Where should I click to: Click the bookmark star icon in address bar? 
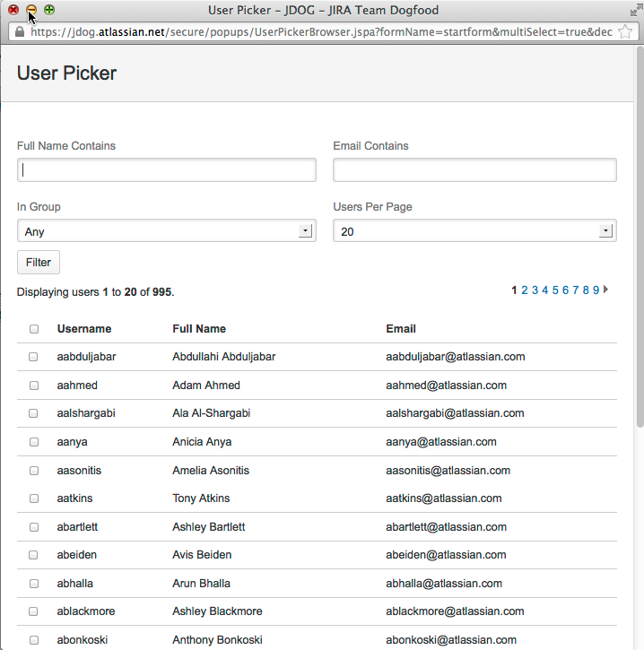point(625,31)
